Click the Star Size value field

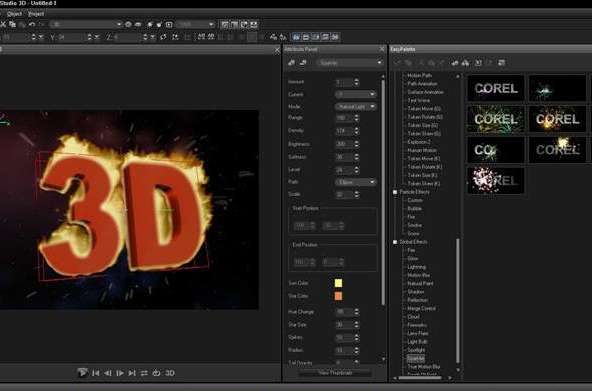point(344,325)
